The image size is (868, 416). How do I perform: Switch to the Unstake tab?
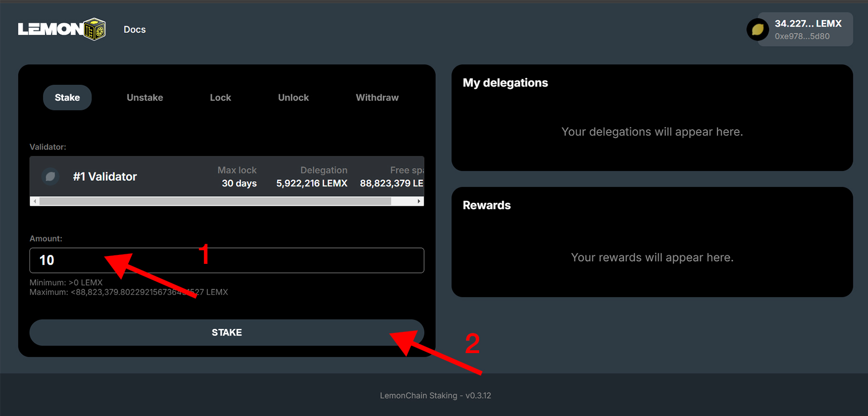coord(145,98)
